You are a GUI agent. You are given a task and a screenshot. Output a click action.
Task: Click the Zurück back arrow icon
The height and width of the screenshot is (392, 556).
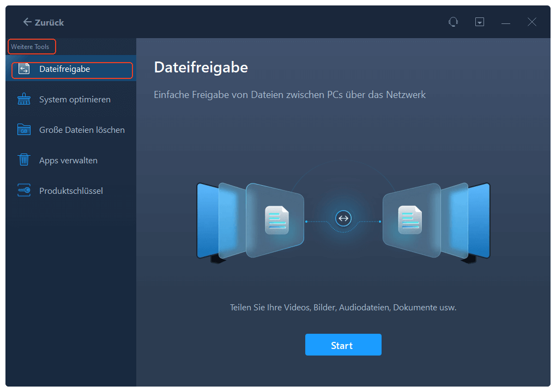[x=27, y=22]
